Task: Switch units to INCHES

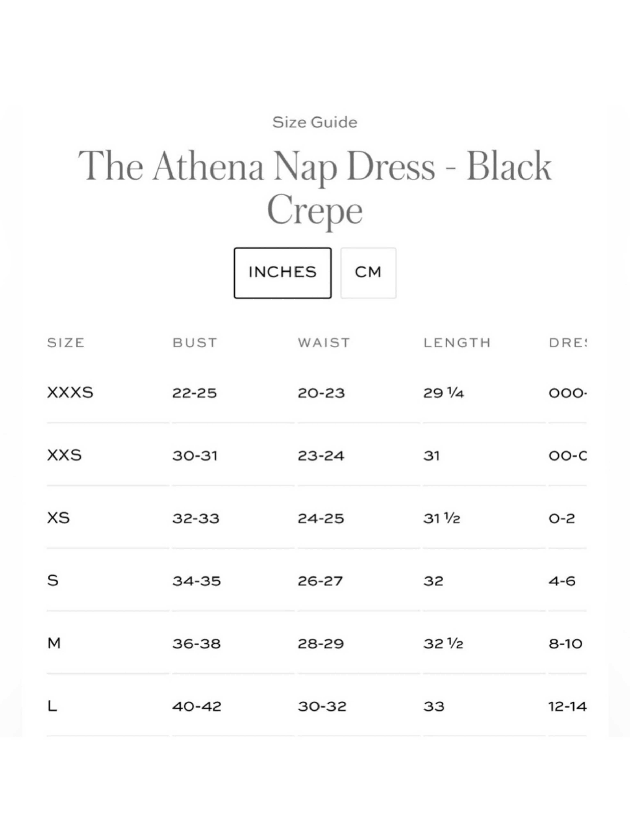Action: tap(283, 273)
